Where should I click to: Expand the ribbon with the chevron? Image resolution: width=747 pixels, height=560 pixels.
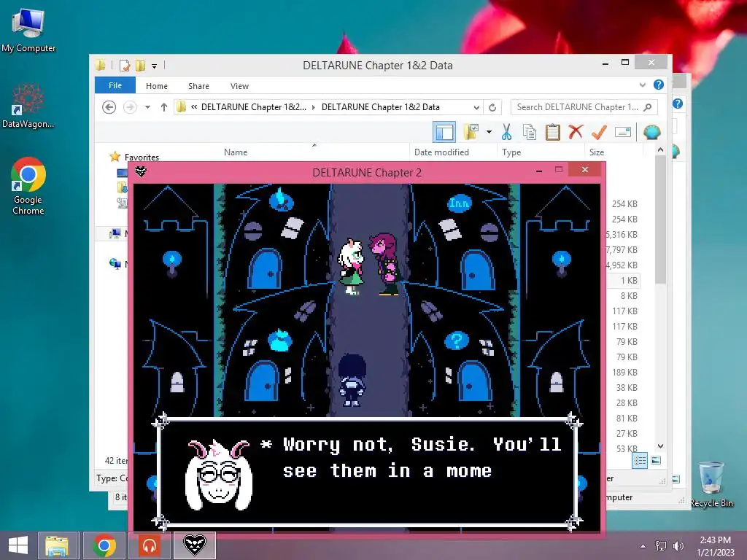[x=643, y=85]
